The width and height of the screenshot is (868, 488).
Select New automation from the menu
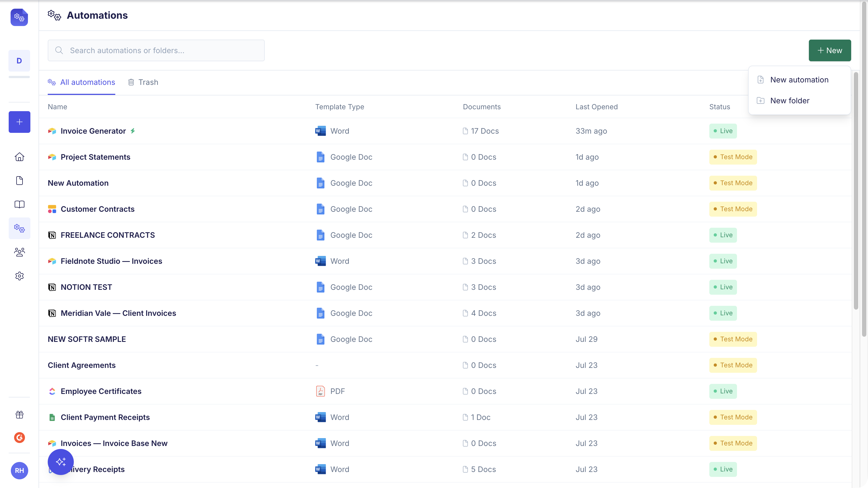point(799,80)
